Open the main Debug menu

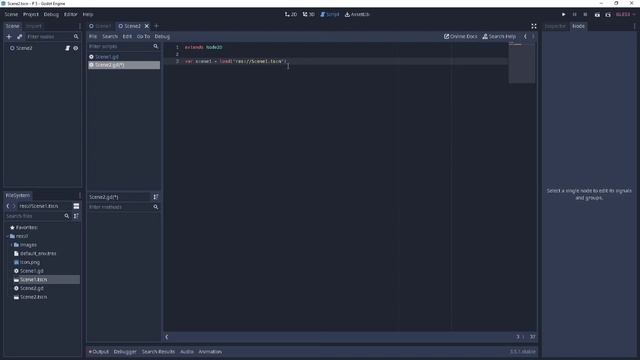pyautogui.click(x=51, y=14)
